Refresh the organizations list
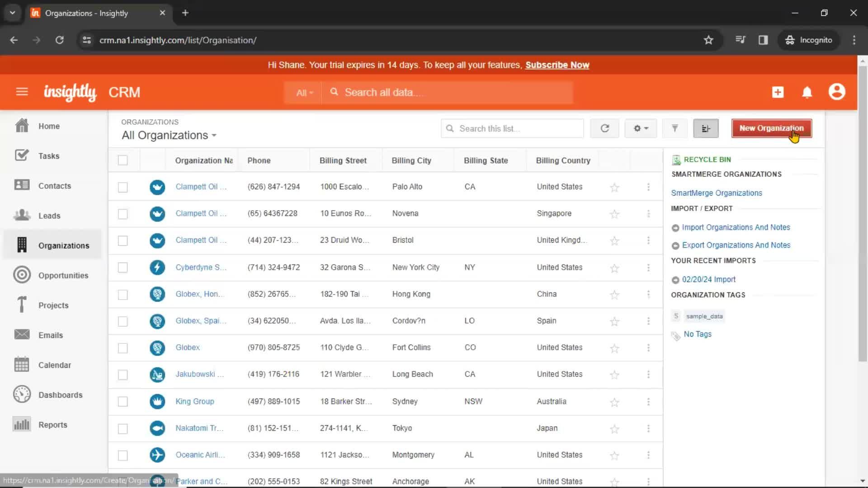The height and width of the screenshot is (488, 868). pos(604,129)
